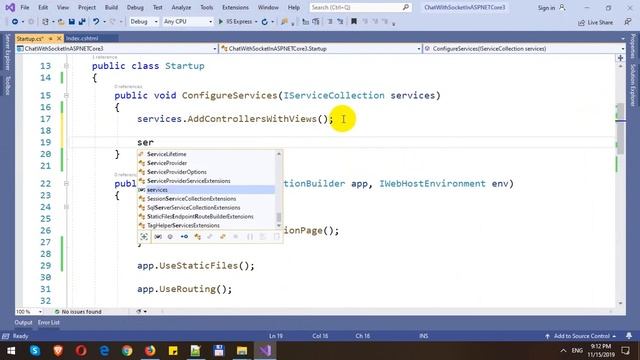The height and width of the screenshot is (360, 640).
Task: Select ServiceProviderServiceExtensions in the completion list
Action: (207, 181)
